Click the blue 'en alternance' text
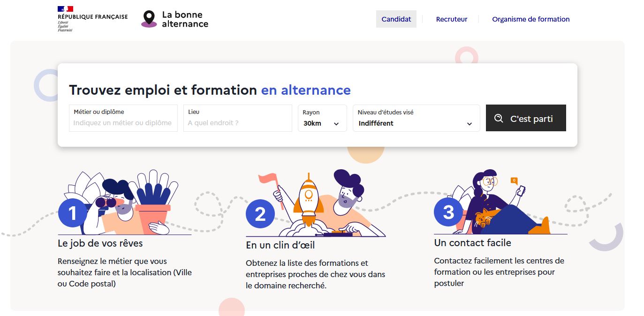The height and width of the screenshot is (316, 644). pos(306,90)
